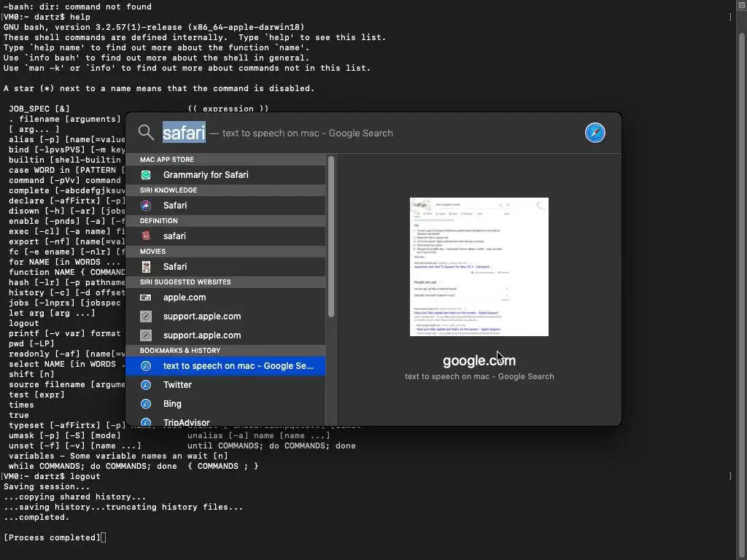Click the Grammarly for Safari app icon
Viewport: 747px width, 560px height.
tap(146, 175)
